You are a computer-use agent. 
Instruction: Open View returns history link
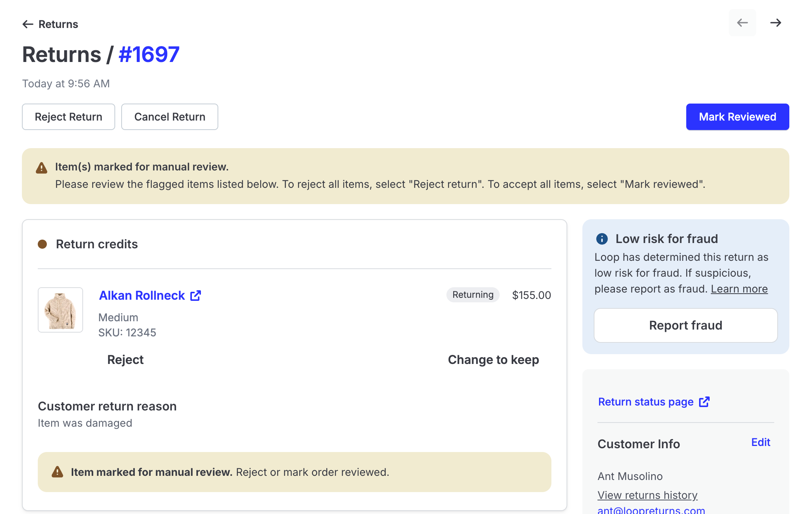point(647,495)
